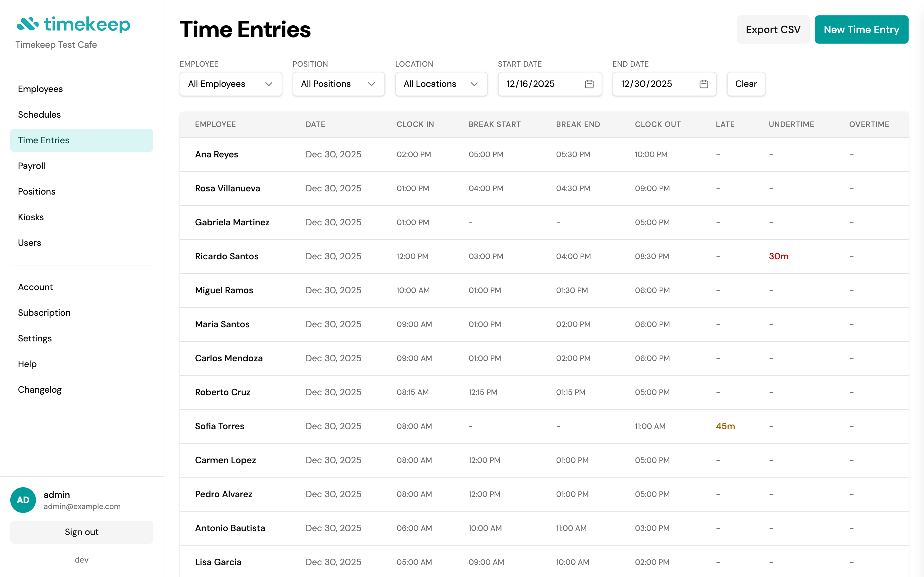Screen dimensions: 924x577
Task: Open the Kiosks section
Action: tap(31, 217)
